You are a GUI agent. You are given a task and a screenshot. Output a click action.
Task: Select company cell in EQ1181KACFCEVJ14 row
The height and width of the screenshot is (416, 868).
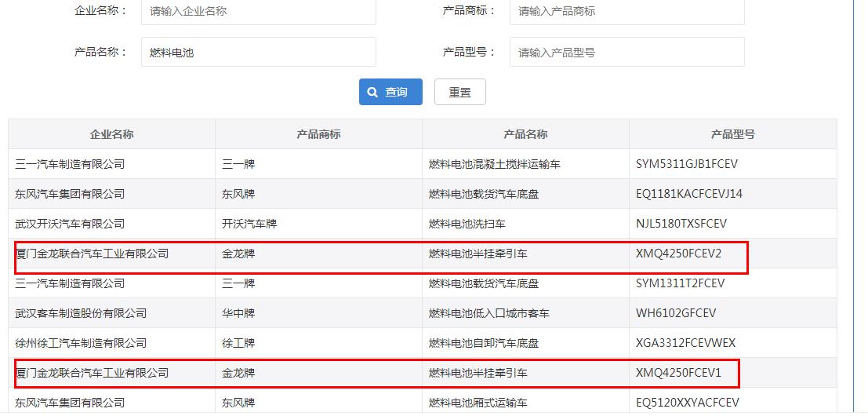(112, 194)
